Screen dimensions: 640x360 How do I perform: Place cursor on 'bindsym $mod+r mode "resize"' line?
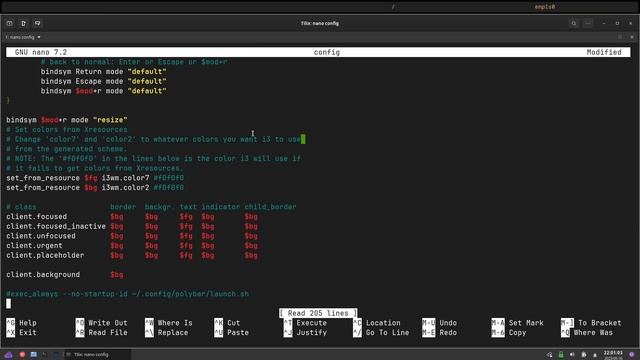coord(67,120)
